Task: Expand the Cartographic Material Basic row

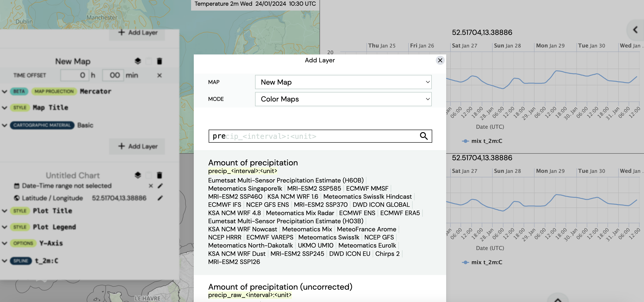Action: [x=5, y=125]
